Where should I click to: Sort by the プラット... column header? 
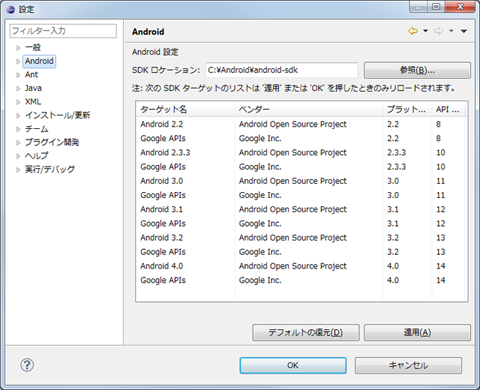pos(407,109)
